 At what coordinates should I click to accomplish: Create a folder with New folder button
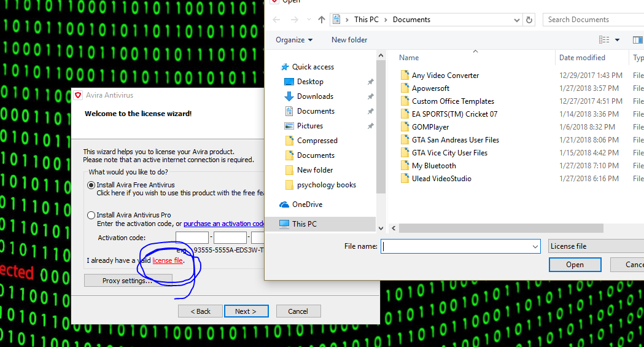(349, 40)
